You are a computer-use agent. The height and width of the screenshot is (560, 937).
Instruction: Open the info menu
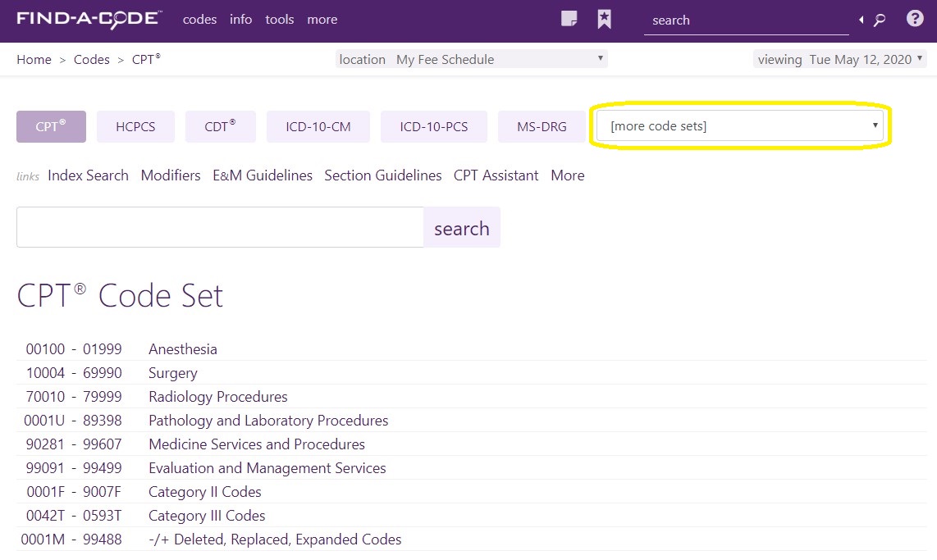241,20
